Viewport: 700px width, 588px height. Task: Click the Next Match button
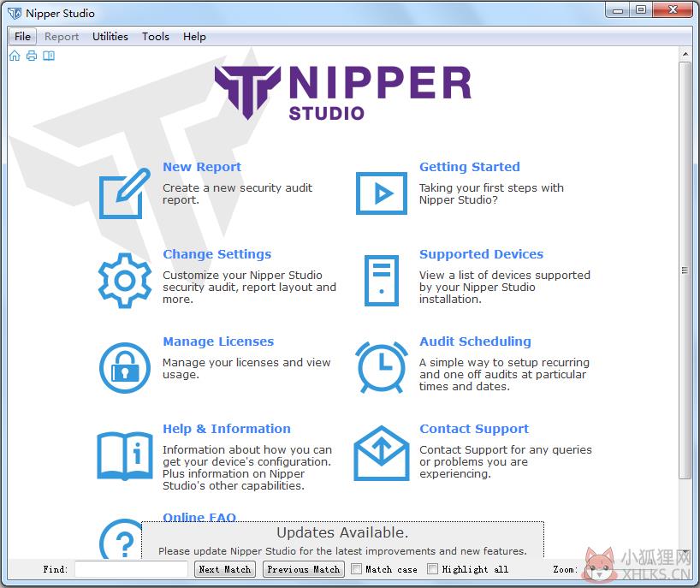224,569
